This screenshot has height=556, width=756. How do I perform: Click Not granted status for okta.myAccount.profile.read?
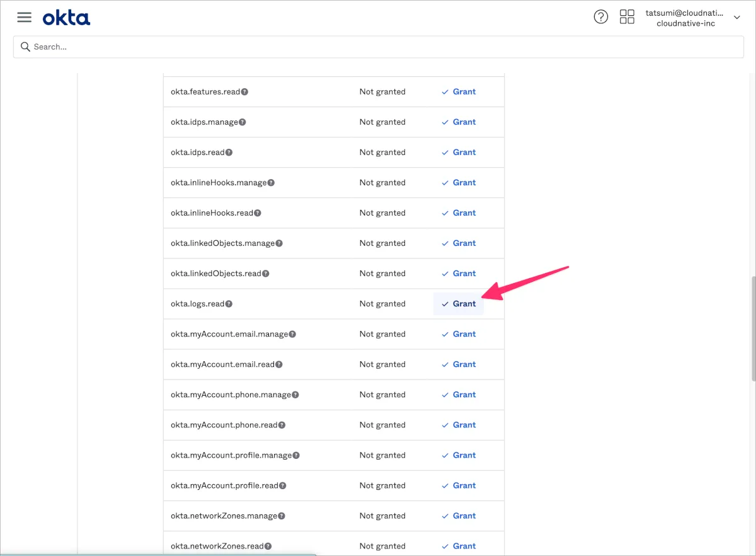click(382, 485)
